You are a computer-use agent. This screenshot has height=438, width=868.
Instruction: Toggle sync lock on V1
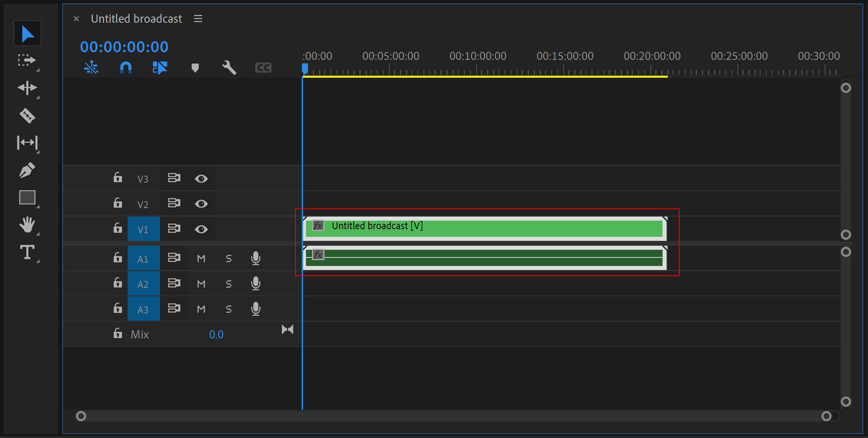[174, 228]
